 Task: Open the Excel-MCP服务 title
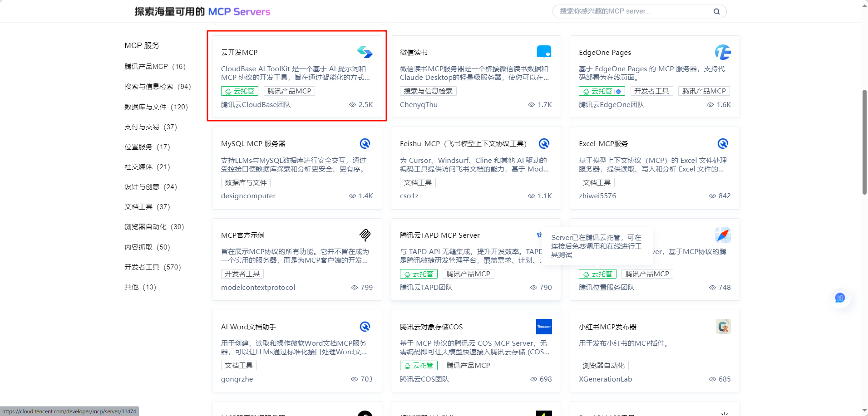[603, 144]
